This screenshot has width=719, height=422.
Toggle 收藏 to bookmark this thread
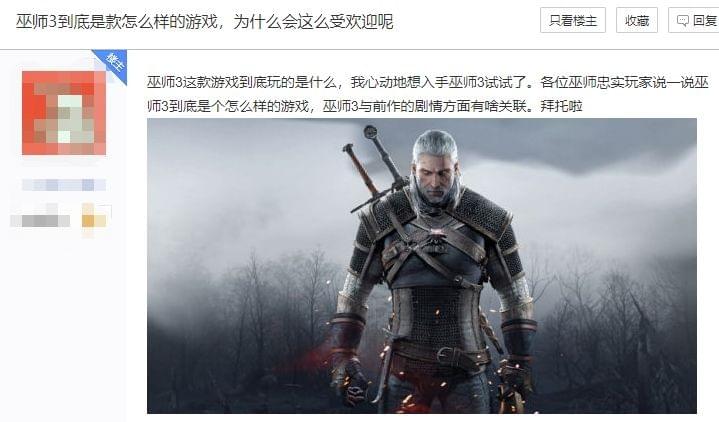(x=637, y=20)
